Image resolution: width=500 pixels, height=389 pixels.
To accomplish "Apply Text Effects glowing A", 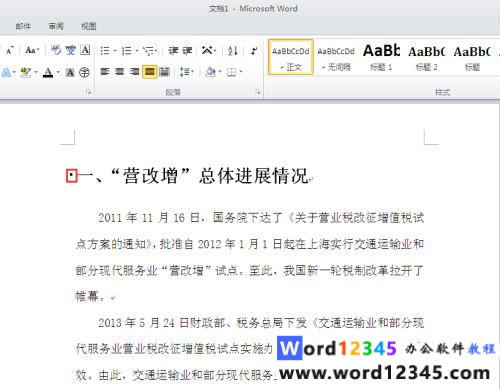I will pyautogui.click(x=6, y=72).
